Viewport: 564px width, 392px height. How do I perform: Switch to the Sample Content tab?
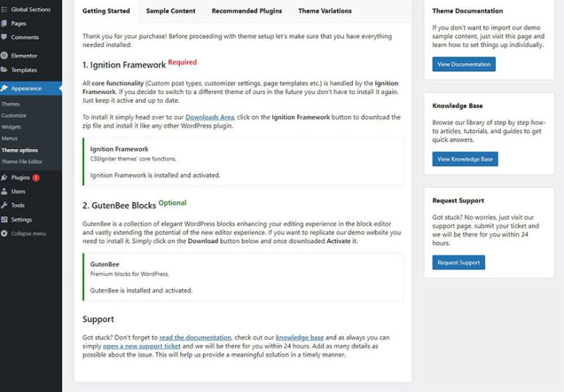[170, 11]
